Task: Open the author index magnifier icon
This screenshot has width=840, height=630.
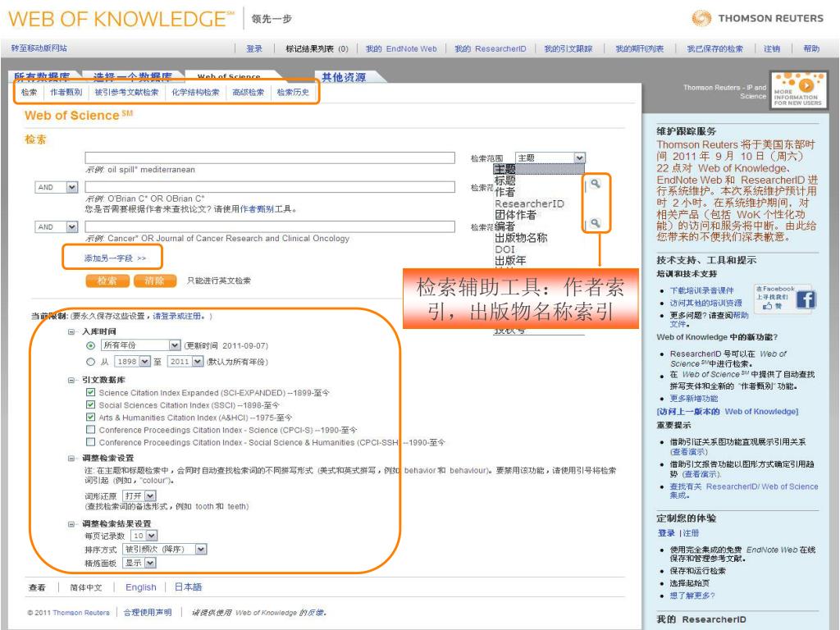Action: 596,184
